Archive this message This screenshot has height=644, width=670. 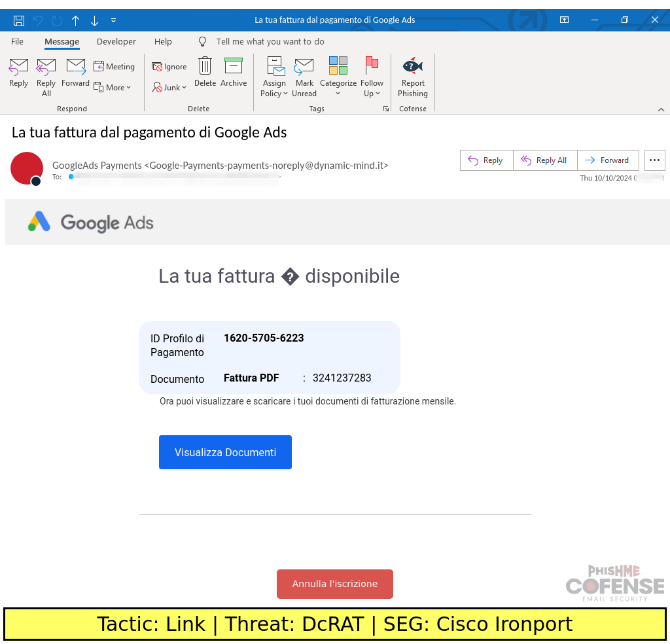[234, 72]
